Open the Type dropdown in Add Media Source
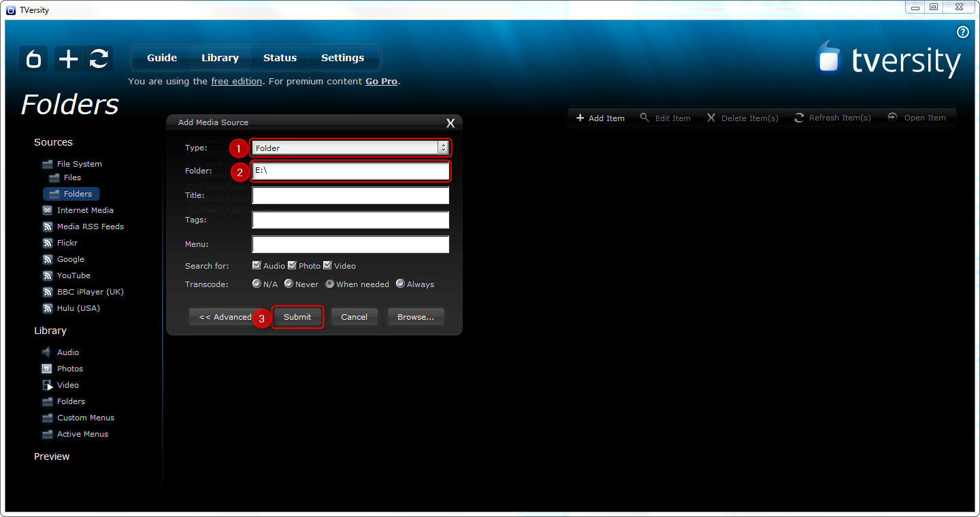 [x=444, y=148]
